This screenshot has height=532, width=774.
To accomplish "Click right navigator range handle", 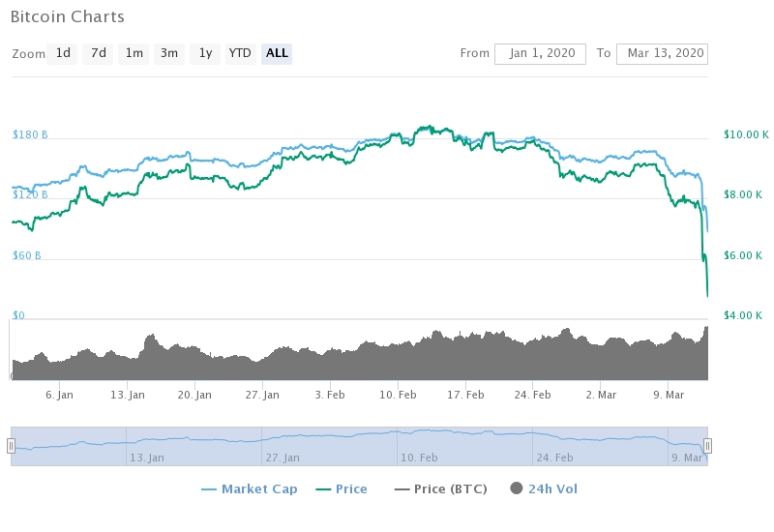I will [x=707, y=446].
